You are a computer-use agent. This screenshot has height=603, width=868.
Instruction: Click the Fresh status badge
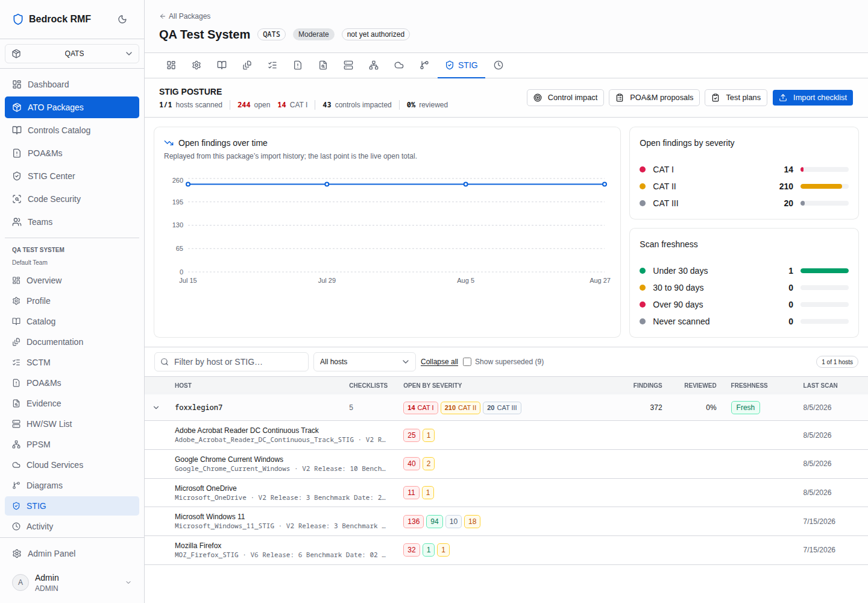746,408
